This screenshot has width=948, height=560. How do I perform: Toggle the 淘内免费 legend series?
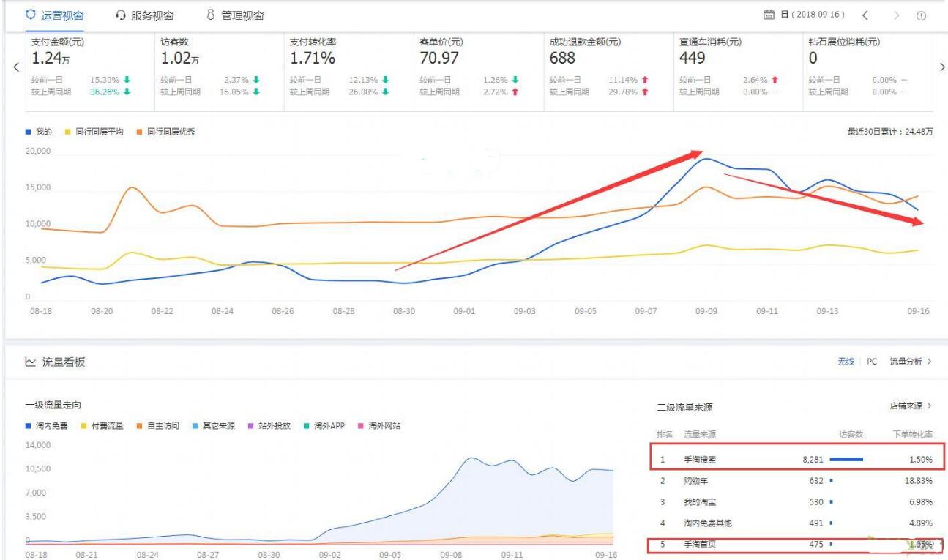(x=46, y=426)
